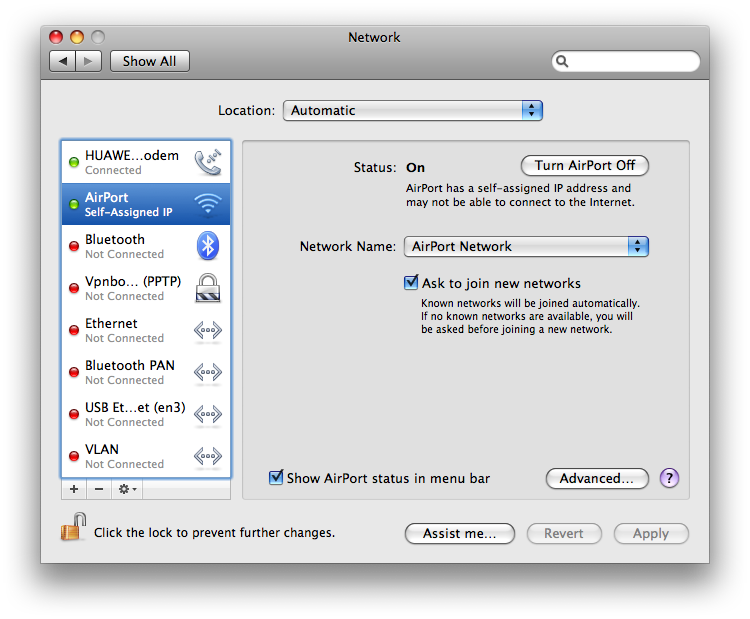Click the red status dot beside Vpnbo (PPTP)
This screenshot has width=750, height=619.
(x=74, y=288)
